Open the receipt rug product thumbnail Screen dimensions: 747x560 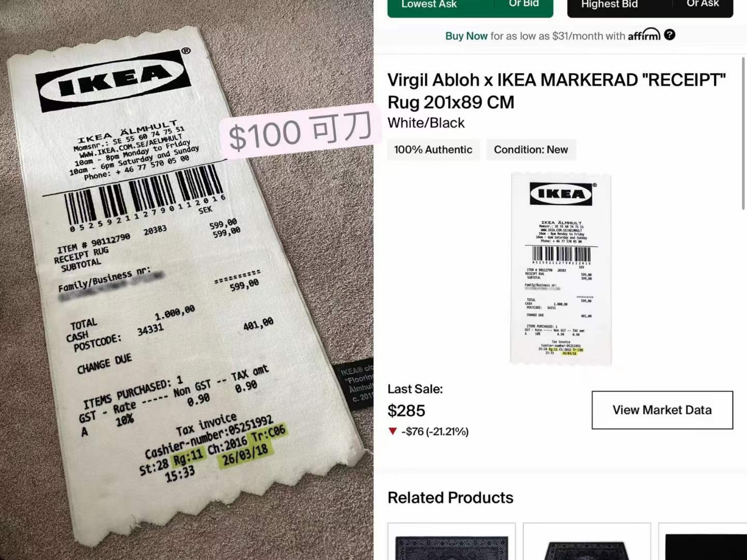pyautogui.click(x=561, y=269)
